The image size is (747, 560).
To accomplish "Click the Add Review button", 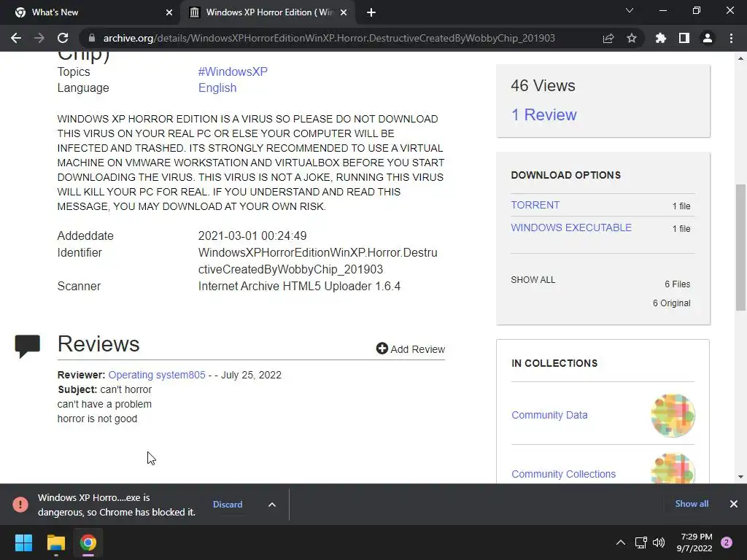I will tap(411, 349).
